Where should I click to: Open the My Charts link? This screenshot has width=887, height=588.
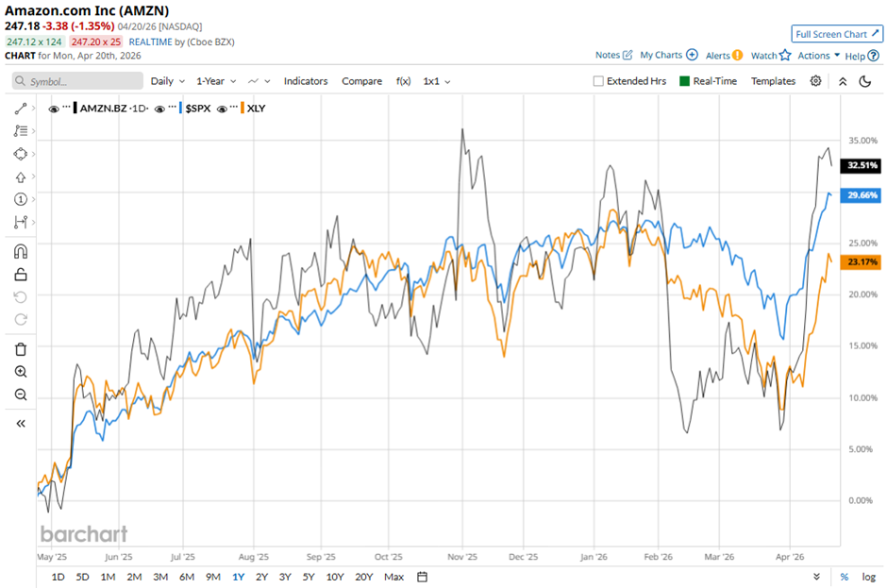pos(661,55)
